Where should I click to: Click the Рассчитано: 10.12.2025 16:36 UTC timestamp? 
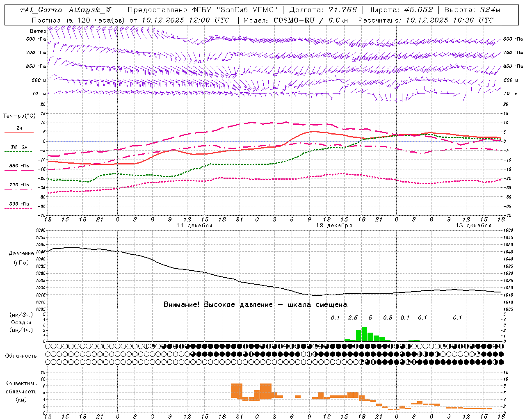426,20
